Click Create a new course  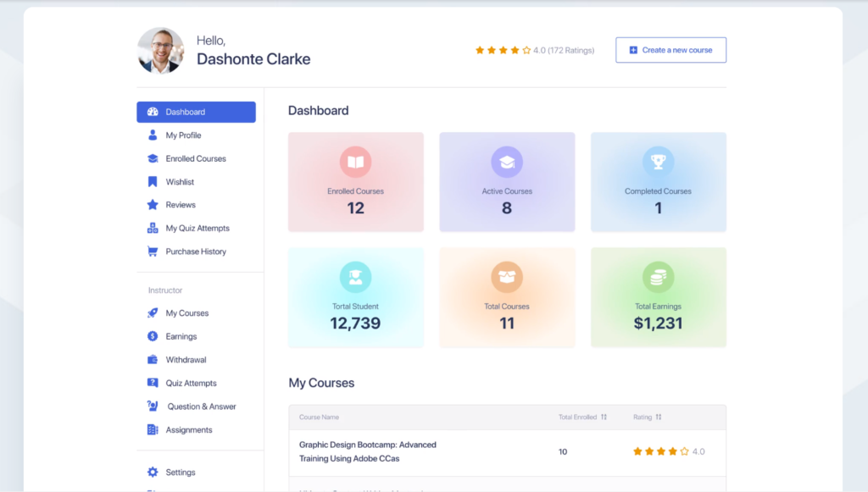(670, 50)
